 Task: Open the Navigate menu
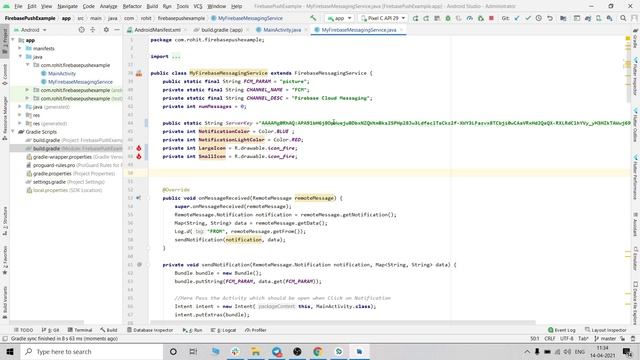click(x=67, y=6)
